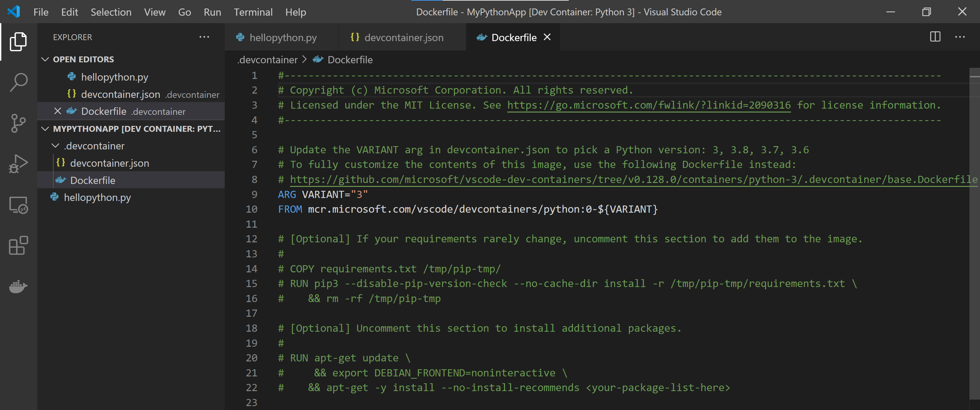Select hellopython.py in Open Editors

(115, 77)
